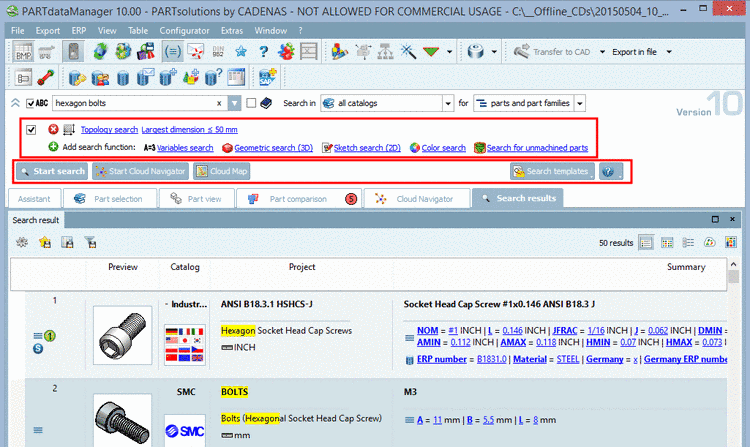The height and width of the screenshot is (447, 750).
Task: Open the Export in file dropdown arrow
Action: pos(669,52)
